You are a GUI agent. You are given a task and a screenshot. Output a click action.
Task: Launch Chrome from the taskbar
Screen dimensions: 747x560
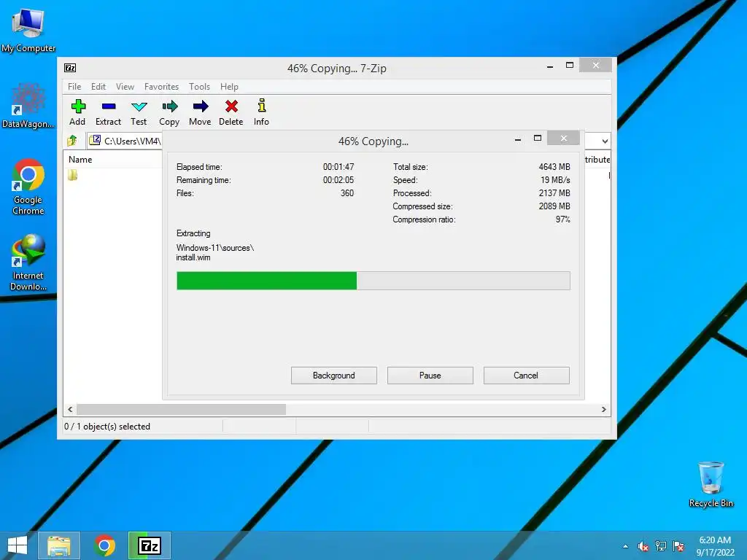tap(104, 545)
